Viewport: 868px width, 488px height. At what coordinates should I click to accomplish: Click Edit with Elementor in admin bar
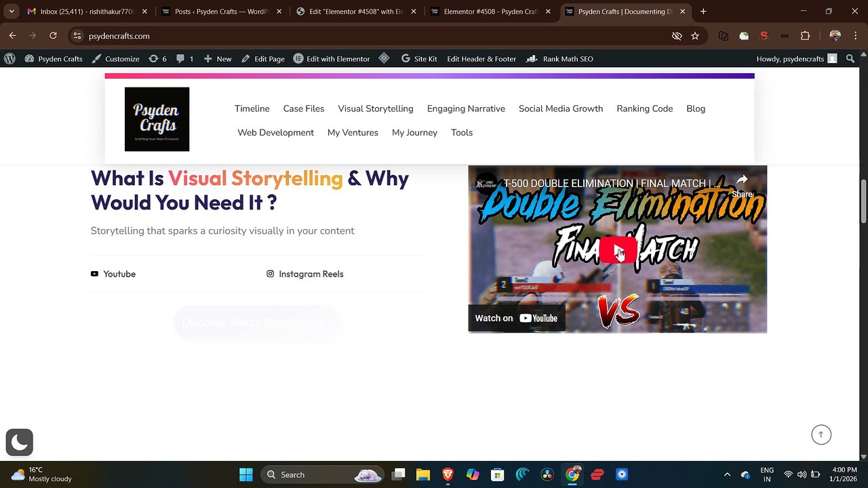[332, 59]
